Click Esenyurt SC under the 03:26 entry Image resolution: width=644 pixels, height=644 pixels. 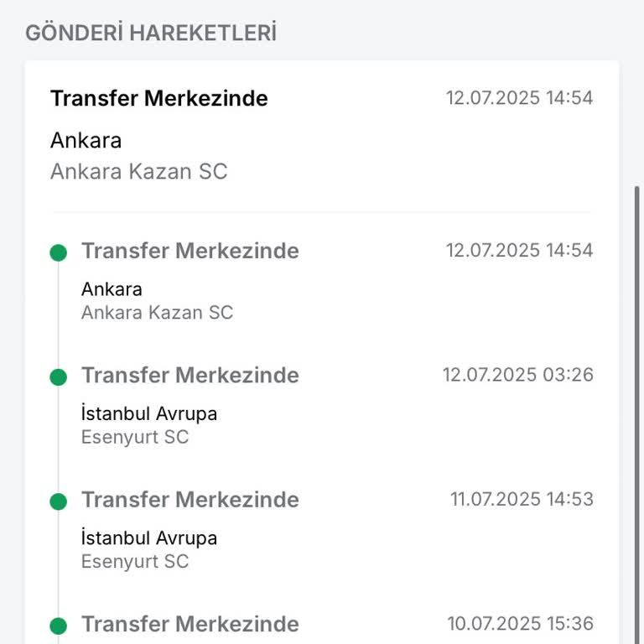pyautogui.click(x=135, y=437)
